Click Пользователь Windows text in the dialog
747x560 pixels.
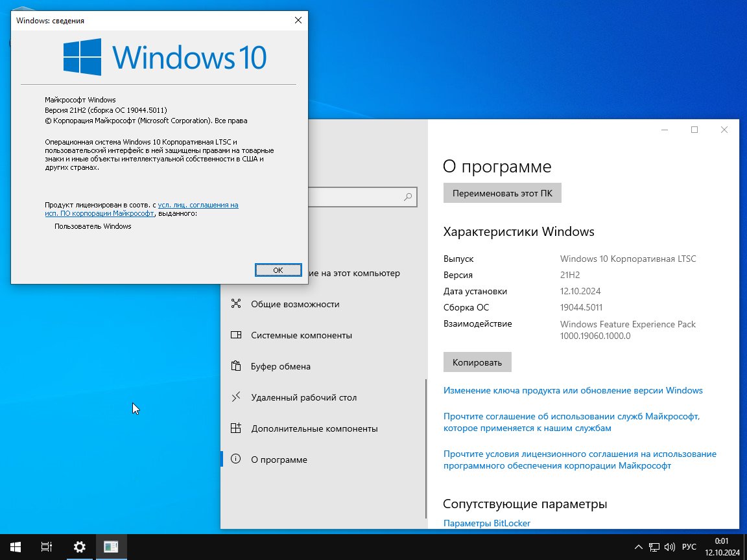pos(93,226)
